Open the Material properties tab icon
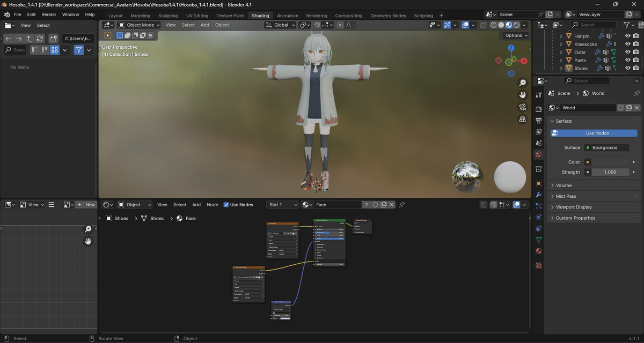 click(539, 251)
